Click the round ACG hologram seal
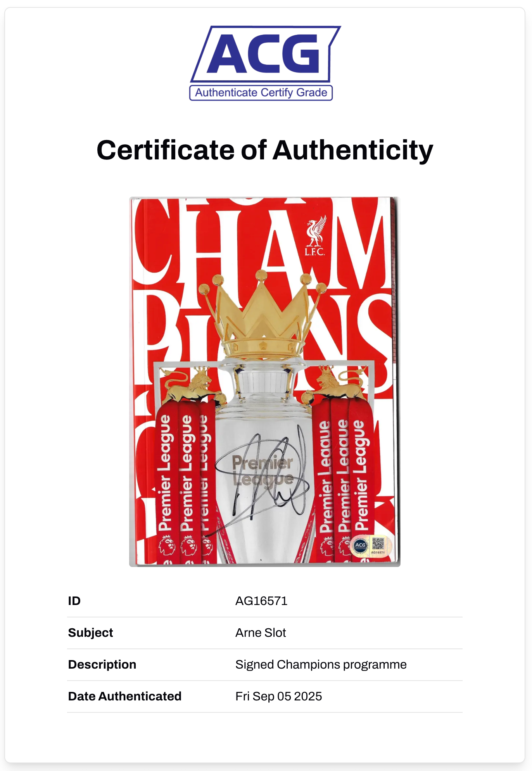The image size is (532, 771). tap(360, 546)
